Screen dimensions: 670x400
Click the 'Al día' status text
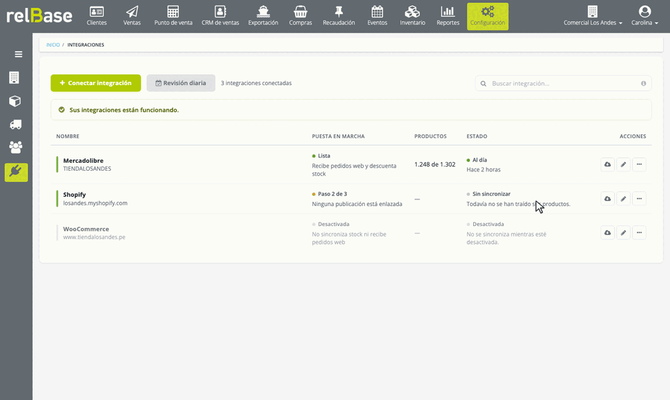pyautogui.click(x=479, y=160)
